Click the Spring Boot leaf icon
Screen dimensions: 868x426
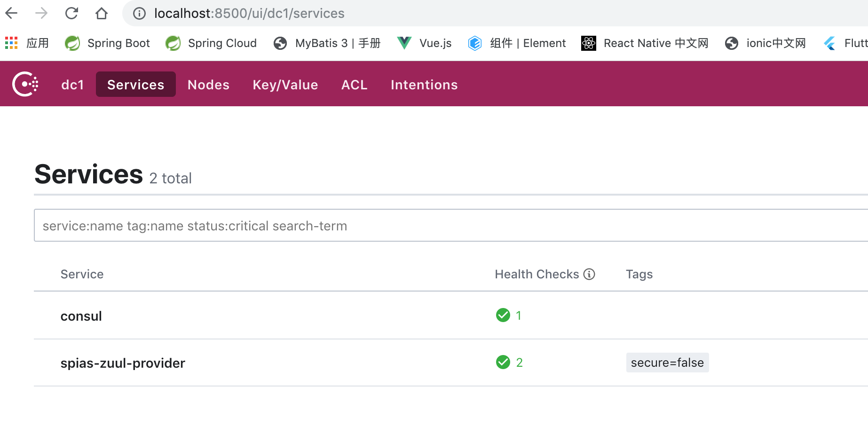coord(72,43)
